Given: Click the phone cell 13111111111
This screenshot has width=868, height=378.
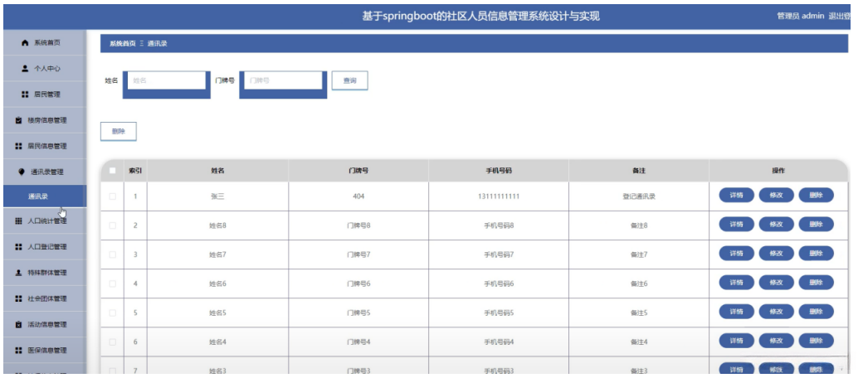Looking at the screenshot, I should (x=498, y=196).
